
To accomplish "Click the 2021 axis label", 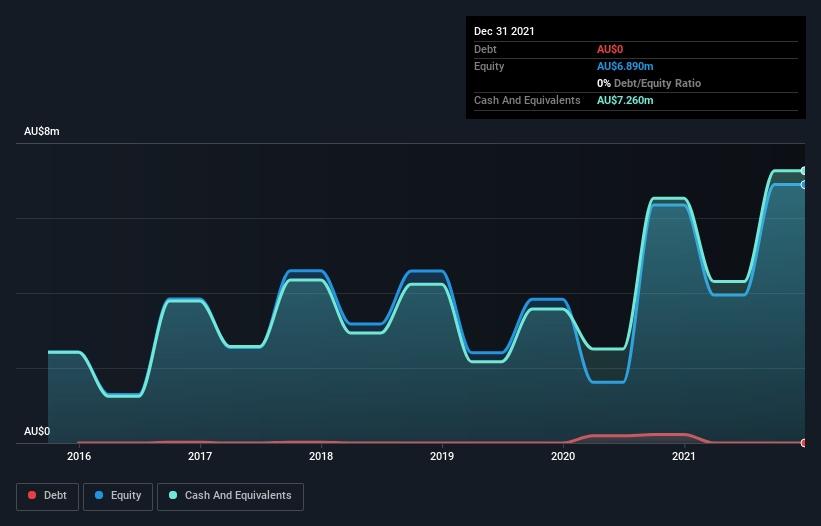I will (x=684, y=456).
